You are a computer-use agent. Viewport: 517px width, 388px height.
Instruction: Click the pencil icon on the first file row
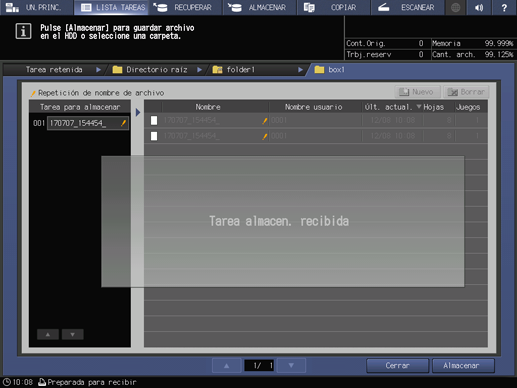point(265,121)
